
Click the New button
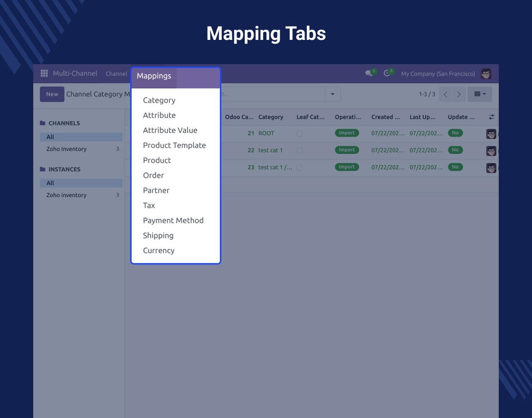click(52, 95)
